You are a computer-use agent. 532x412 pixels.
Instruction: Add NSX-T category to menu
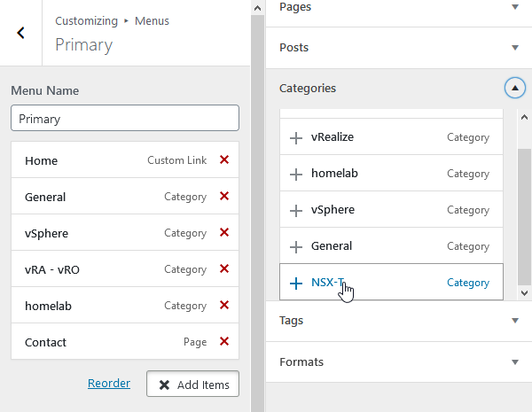point(296,283)
